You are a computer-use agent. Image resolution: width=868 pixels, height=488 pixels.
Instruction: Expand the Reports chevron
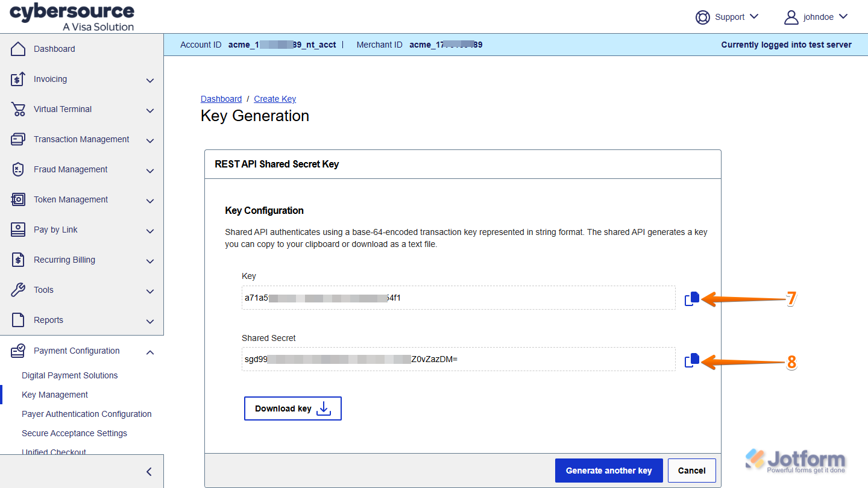coord(150,321)
